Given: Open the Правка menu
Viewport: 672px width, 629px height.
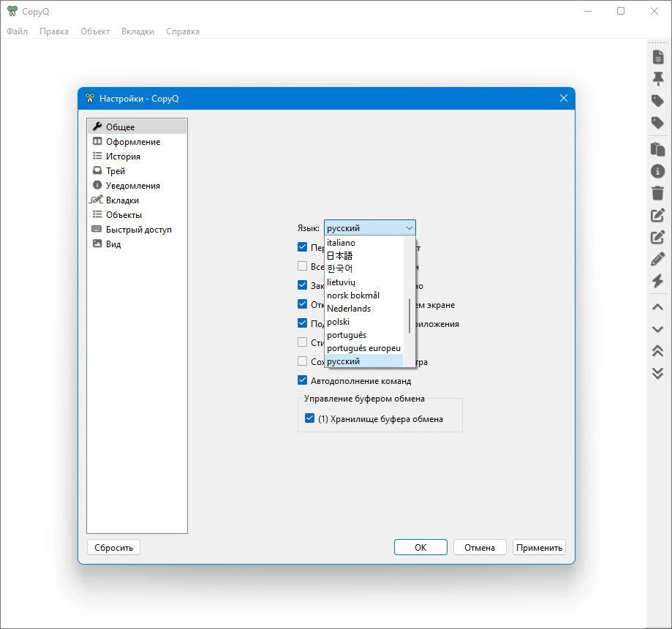Looking at the screenshot, I should click(54, 31).
